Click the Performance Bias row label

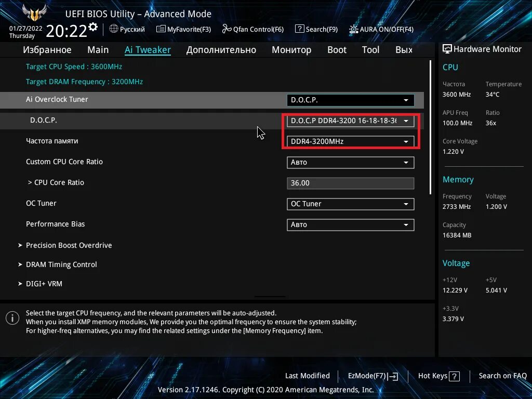point(55,224)
